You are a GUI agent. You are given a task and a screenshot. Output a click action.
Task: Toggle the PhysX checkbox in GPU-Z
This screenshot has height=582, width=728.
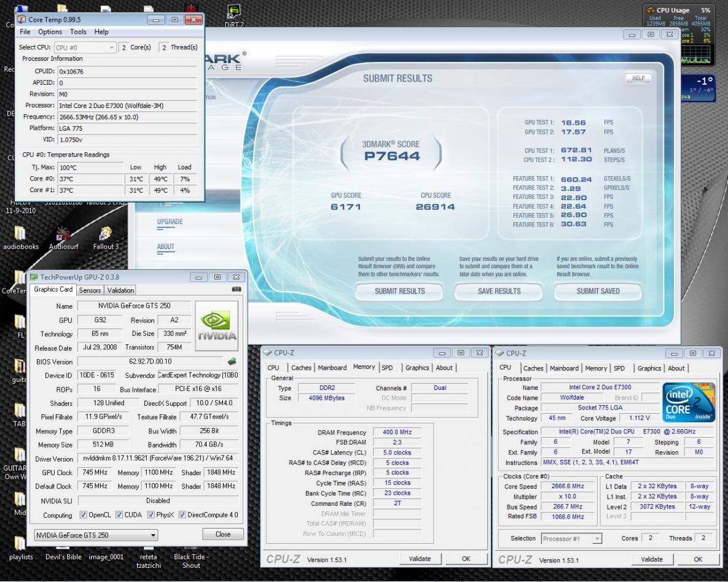(x=151, y=514)
